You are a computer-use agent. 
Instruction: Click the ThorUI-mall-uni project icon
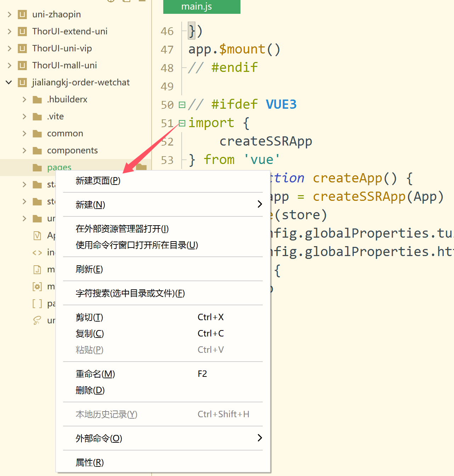point(22,66)
